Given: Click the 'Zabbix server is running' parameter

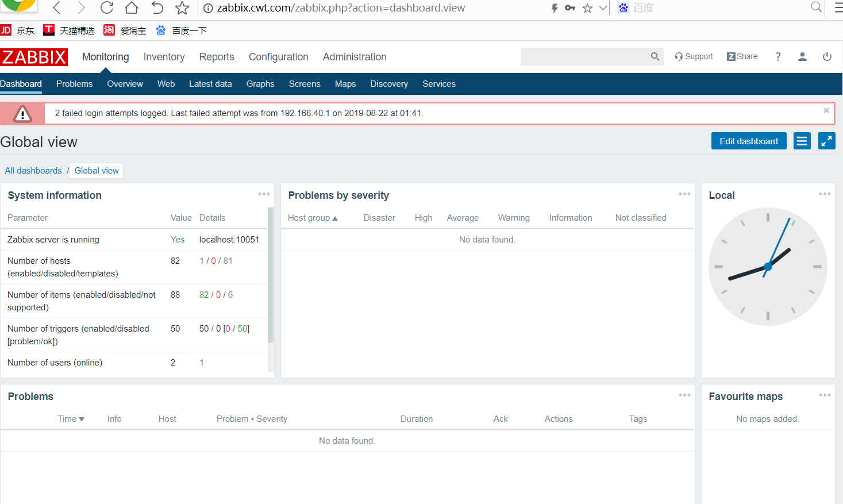Looking at the screenshot, I should tap(53, 240).
